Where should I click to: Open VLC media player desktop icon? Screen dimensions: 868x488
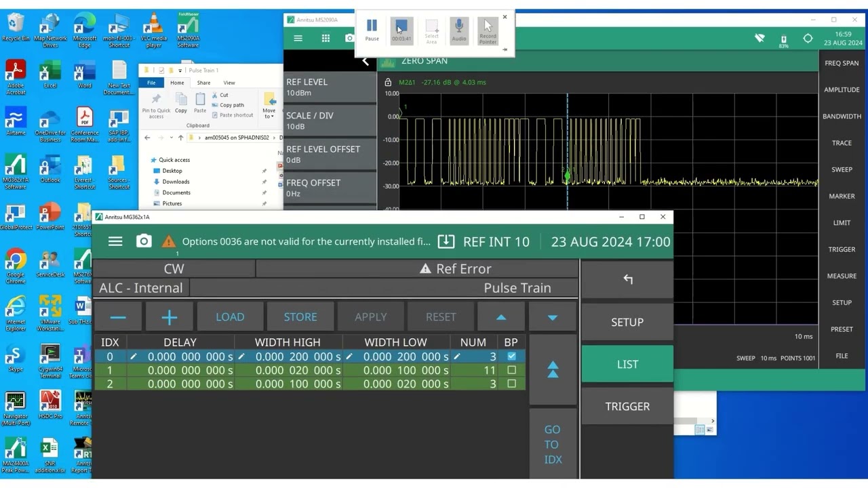pos(154,30)
